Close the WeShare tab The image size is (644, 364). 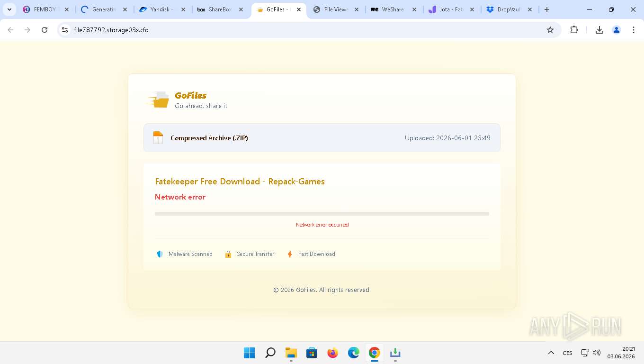[x=414, y=9]
